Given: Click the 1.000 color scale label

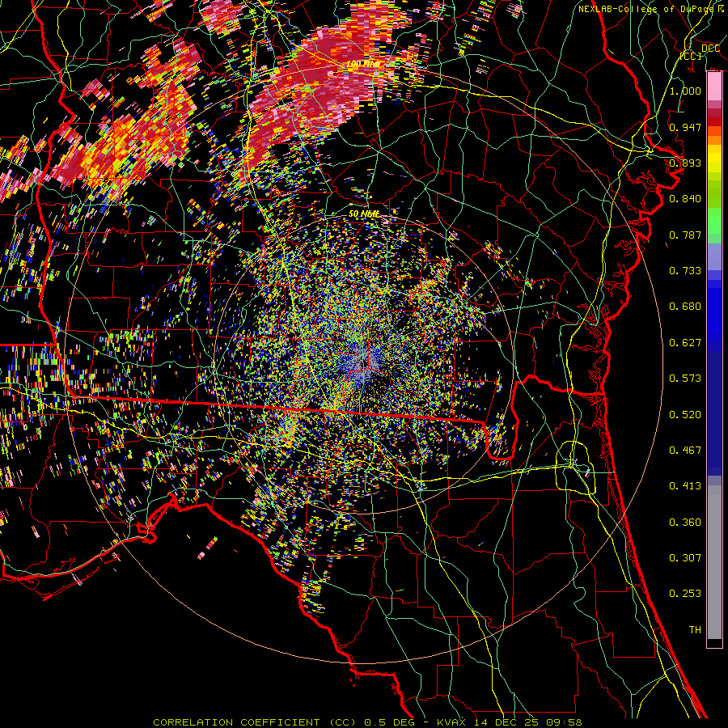Looking at the screenshot, I should [x=685, y=91].
